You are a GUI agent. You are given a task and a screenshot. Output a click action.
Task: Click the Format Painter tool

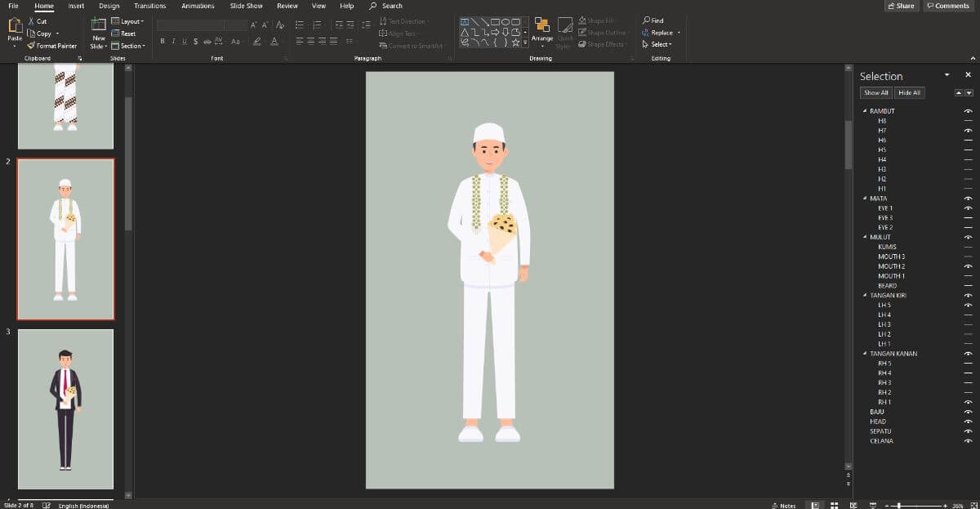coord(52,46)
